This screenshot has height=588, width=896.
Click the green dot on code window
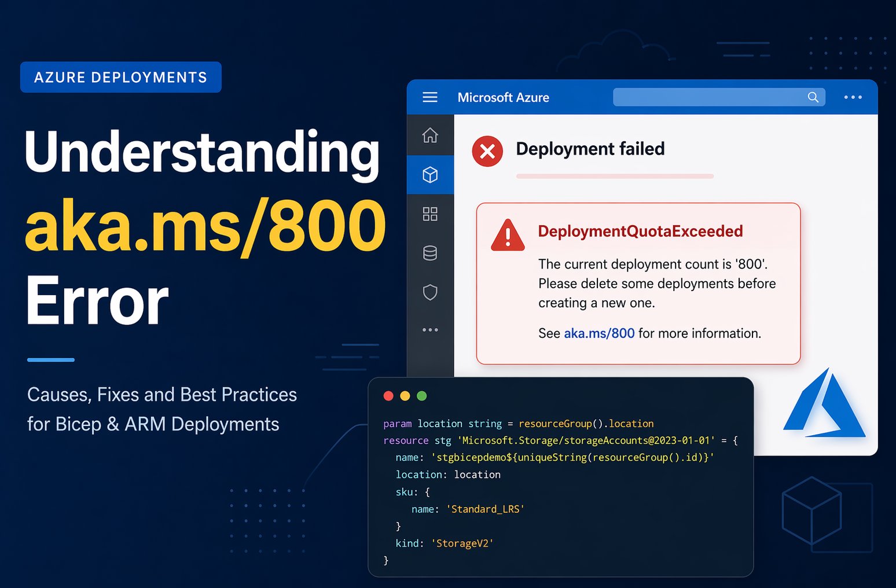click(x=422, y=396)
